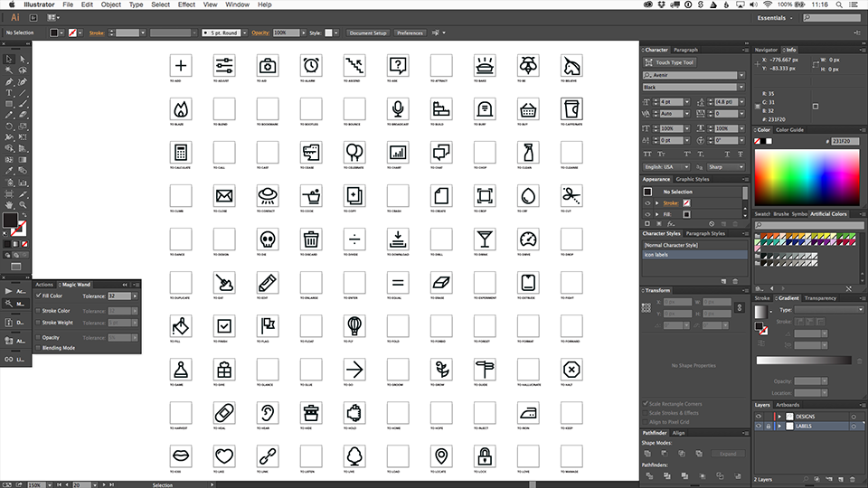Enable Opacity checkbox in Magic Wand panel
Screen dimensions: 868x488
38,337
